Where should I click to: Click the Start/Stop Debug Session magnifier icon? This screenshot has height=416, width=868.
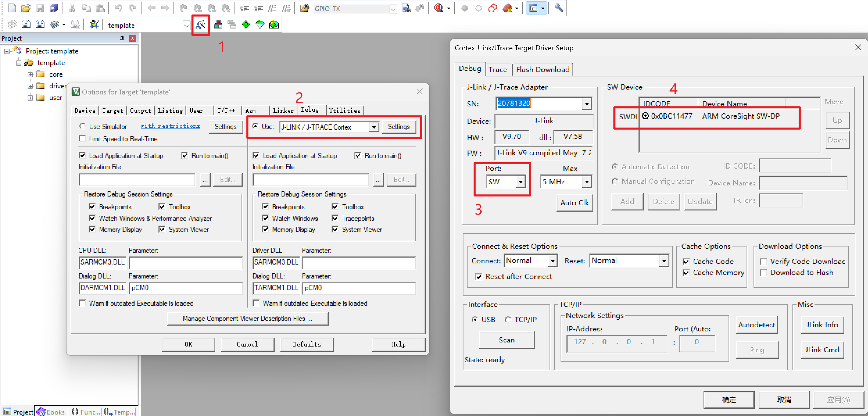coord(439,8)
